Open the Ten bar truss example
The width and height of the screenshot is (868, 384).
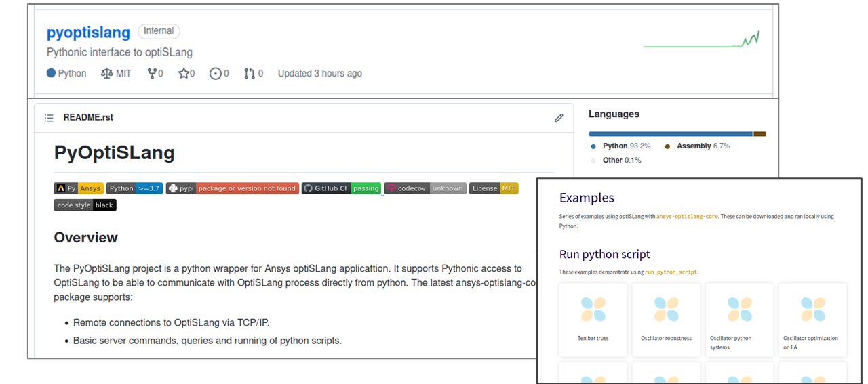coord(593,320)
